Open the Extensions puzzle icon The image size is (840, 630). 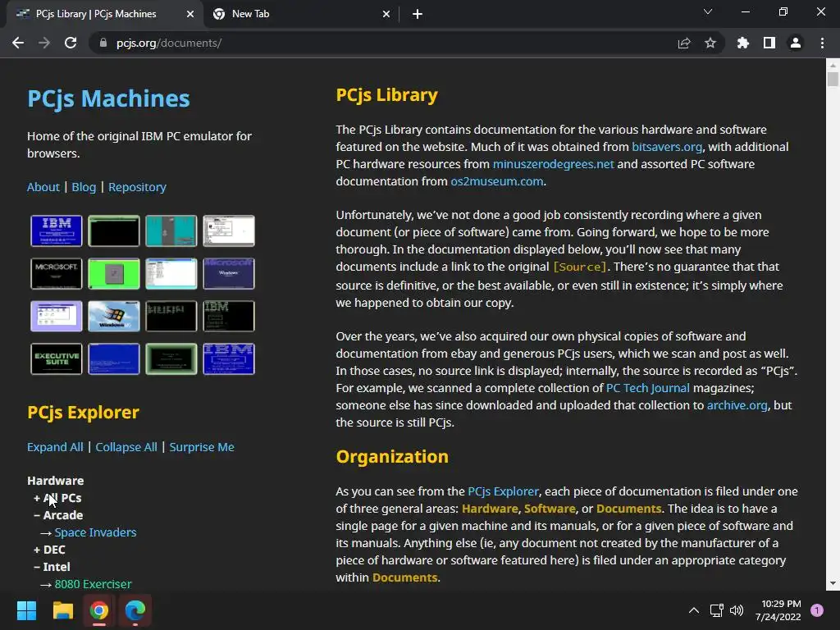click(743, 43)
